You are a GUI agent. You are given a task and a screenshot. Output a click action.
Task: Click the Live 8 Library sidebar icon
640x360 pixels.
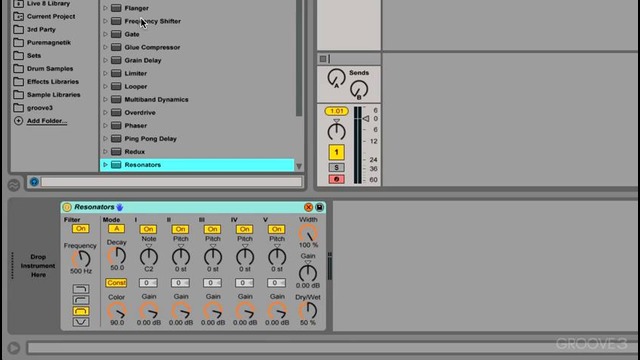(x=18, y=4)
